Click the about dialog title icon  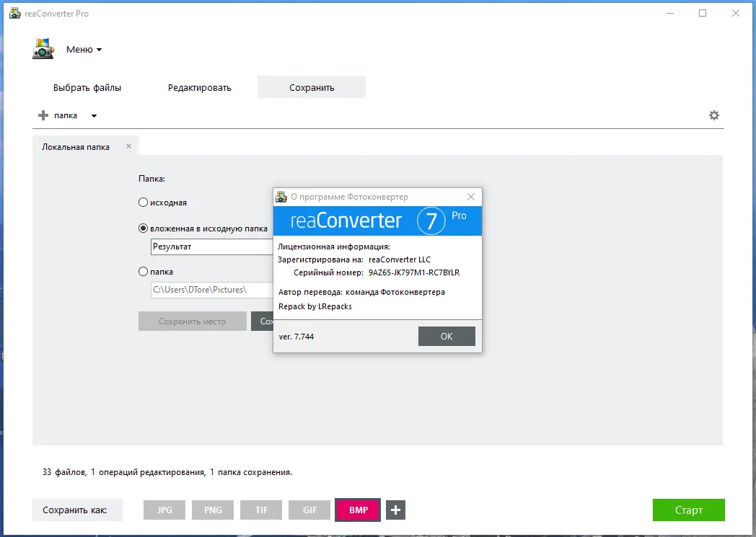click(281, 197)
